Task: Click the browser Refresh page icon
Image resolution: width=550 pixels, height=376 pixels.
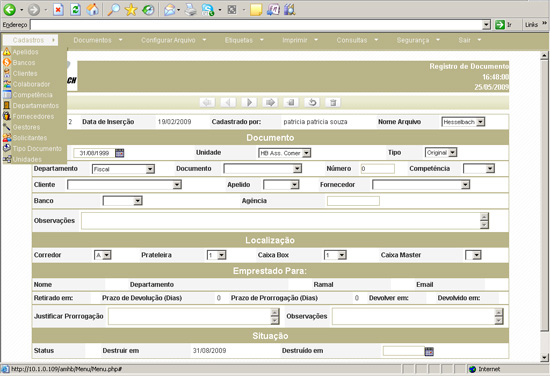Action: tap(75, 9)
